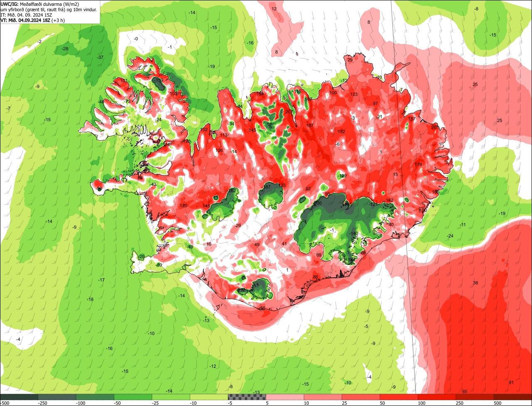Click the title line 'UWC/IG: Meðalflæði dulvarma (W/m2)'
This screenshot has width=532, height=406.
point(40,4)
